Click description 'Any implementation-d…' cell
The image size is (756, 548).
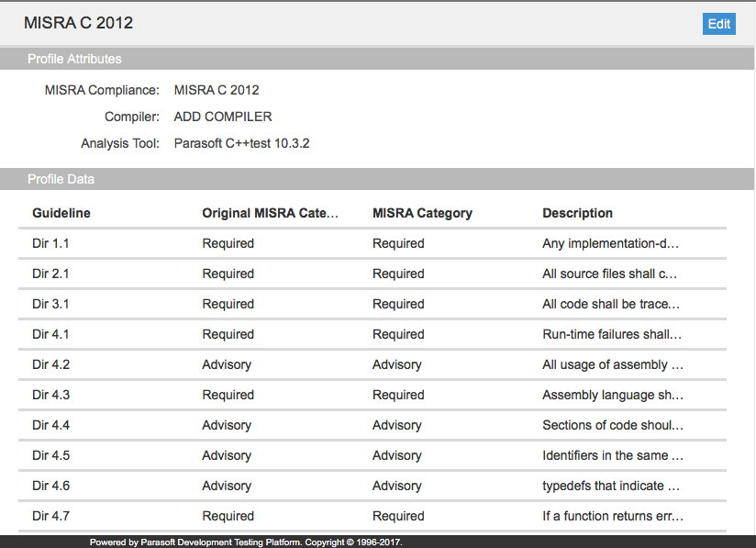(x=610, y=243)
